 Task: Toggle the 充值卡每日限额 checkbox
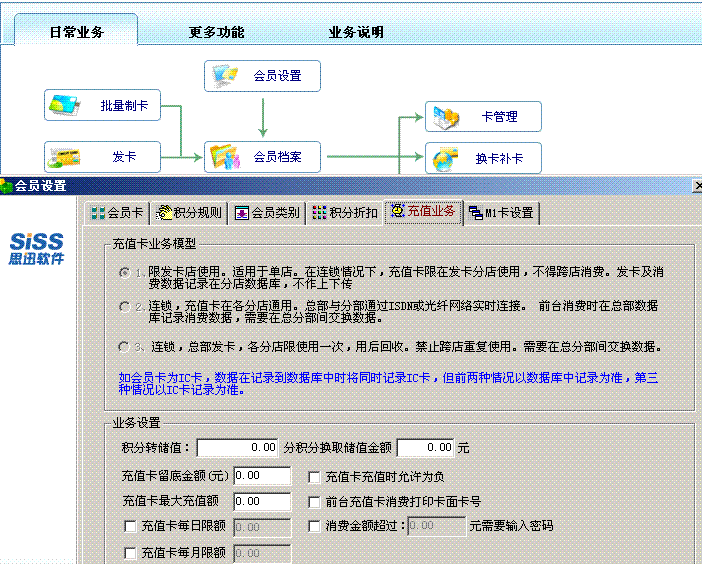tap(129, 526)
